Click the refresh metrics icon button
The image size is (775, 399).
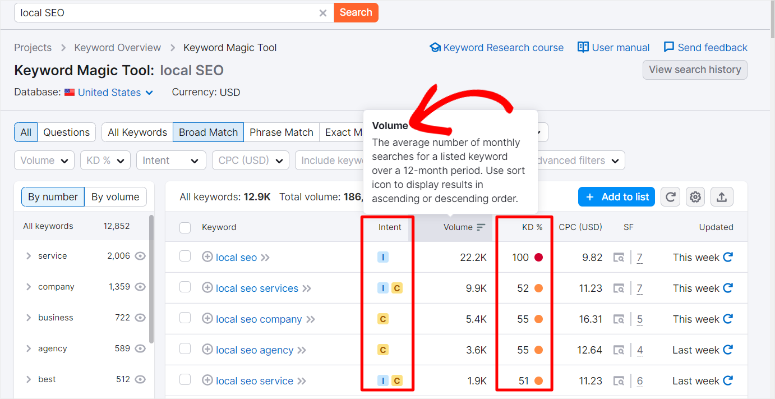(x=670, y=197)
